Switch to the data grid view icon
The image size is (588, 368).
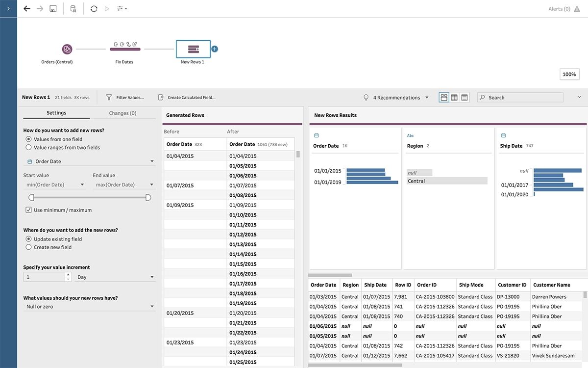[454, 97]
